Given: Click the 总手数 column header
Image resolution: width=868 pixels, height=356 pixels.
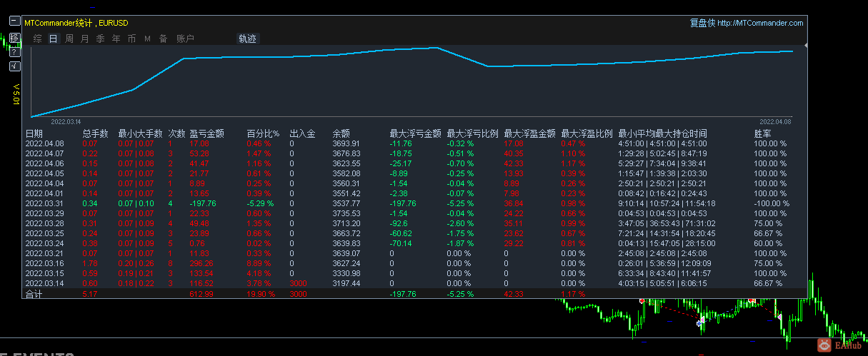Looking at the screenshot, I should tap(95, 133).
